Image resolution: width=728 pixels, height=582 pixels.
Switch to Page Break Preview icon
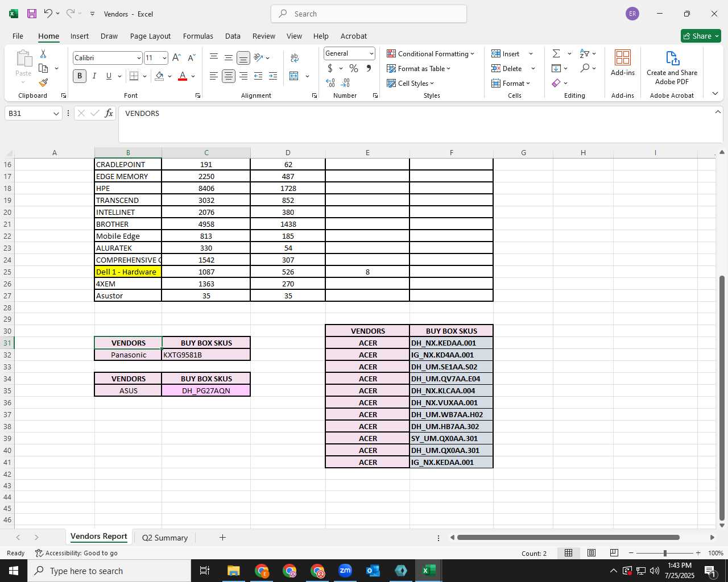[x=614, y=553]
